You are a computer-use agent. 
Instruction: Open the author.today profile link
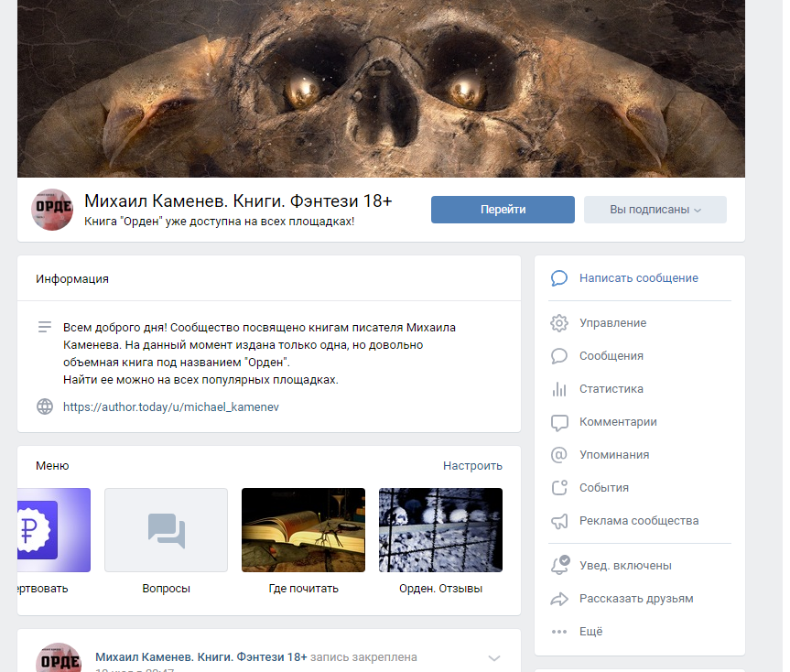click(x=170, y=406)
